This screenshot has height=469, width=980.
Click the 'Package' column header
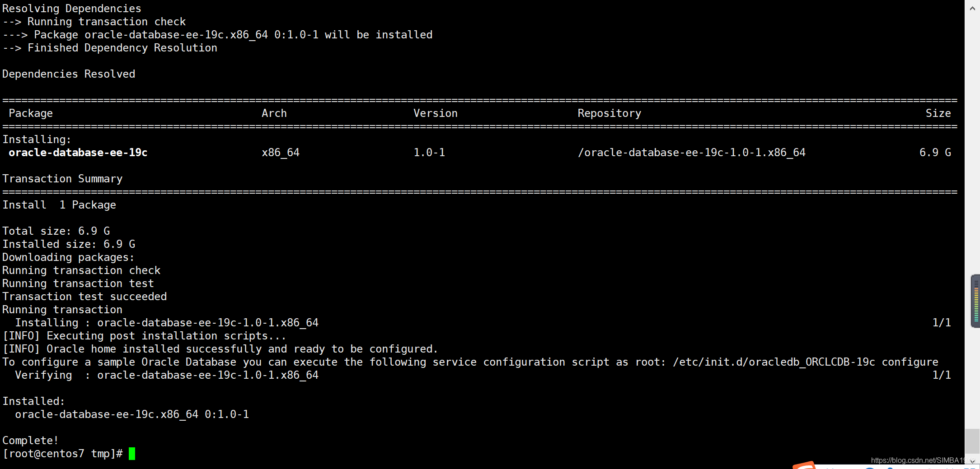pyautogui.click(x=31, y=113)
